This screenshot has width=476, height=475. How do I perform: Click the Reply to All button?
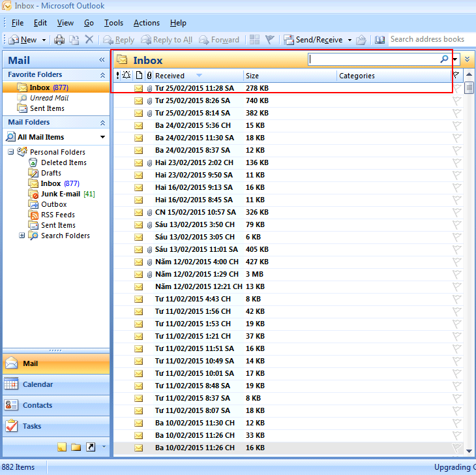coord(167,40)
